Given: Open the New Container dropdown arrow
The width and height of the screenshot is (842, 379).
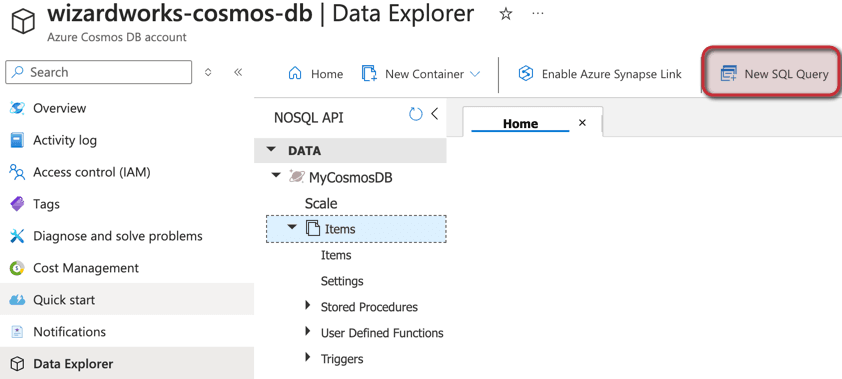Looking at the screenshot, I should click(475, 74).
